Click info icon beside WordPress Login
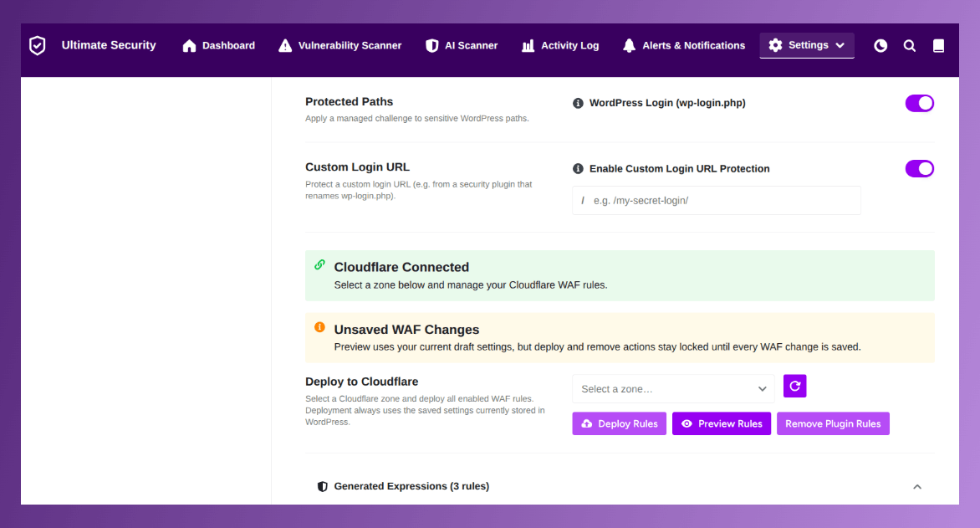The width and height of the screenshot is (980, 528). pos(578,103)
